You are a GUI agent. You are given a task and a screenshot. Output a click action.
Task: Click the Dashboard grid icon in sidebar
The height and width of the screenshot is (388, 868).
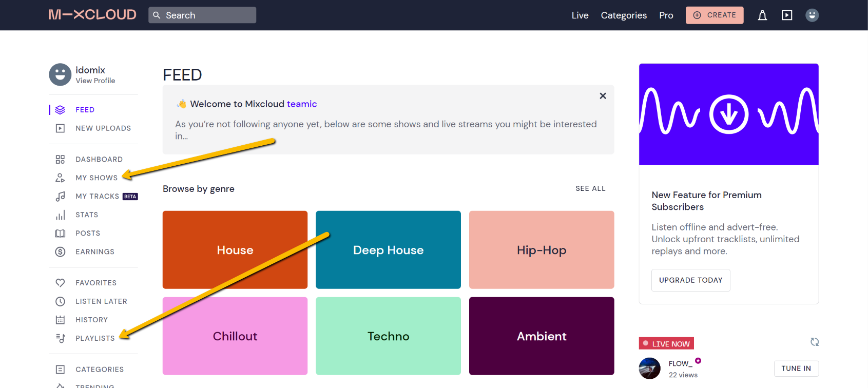tap(60, 160)
